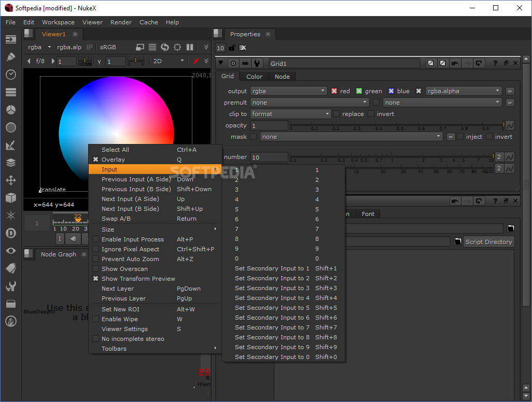Screen dimensions: 532x402
Task: Open the rgba.alpha channel dropdown
Action: [x=464, y=91]
